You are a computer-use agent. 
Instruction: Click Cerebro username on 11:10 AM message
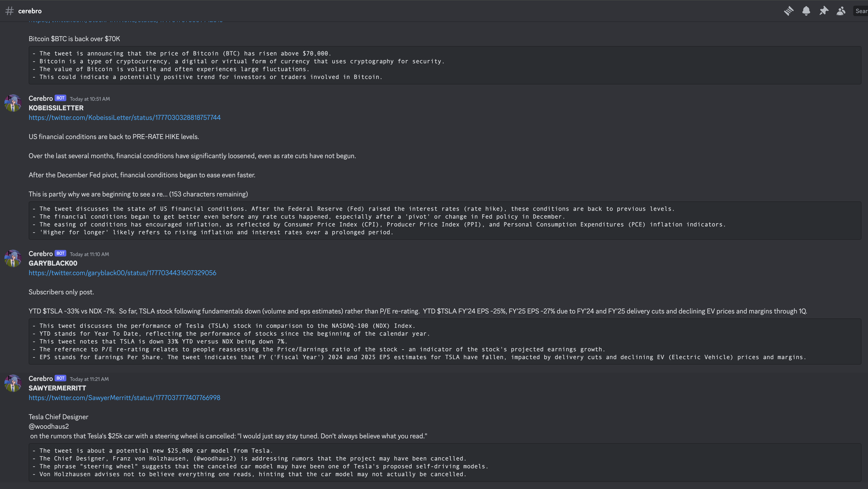[40, 254]
